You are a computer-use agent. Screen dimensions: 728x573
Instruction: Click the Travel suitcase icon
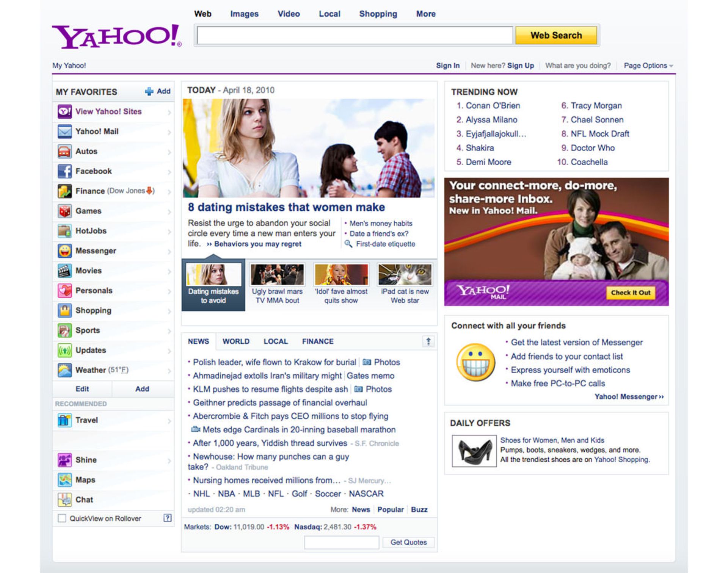coord(64,420)
